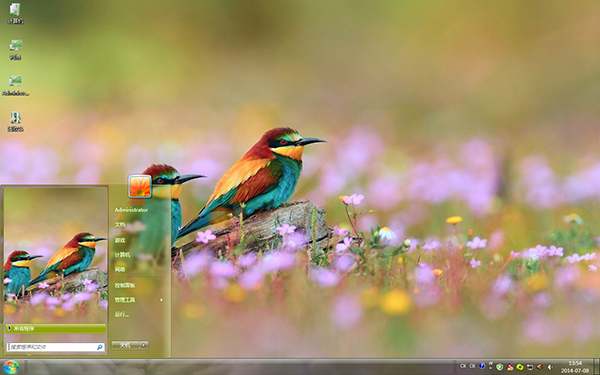Image resolution: width=600 pixels, height=375 pixels.
Task: Open 管理工具 (Administrative Tools) in Start menu
Action: click(x=125, y=300)
